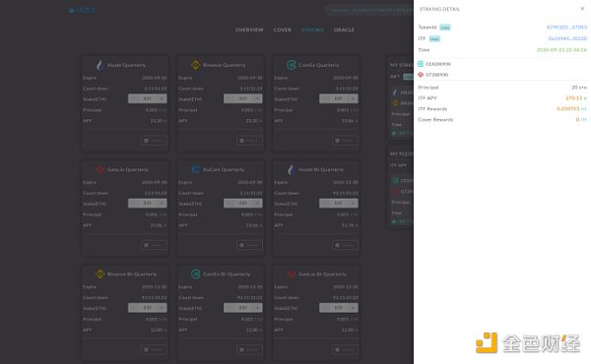The height and width of the screenshot is (364, 591).
Task: Click the Gate.io icon beside GT200930
Action: click(421, 75)
